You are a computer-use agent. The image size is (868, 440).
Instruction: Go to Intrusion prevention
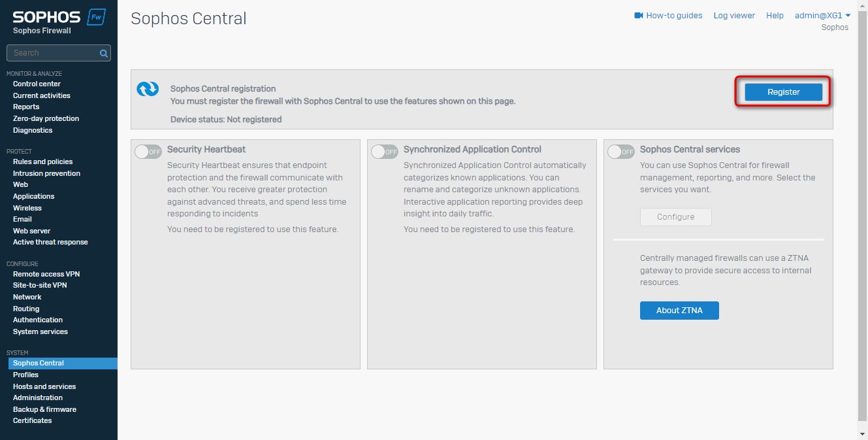[x=46, y=173]
